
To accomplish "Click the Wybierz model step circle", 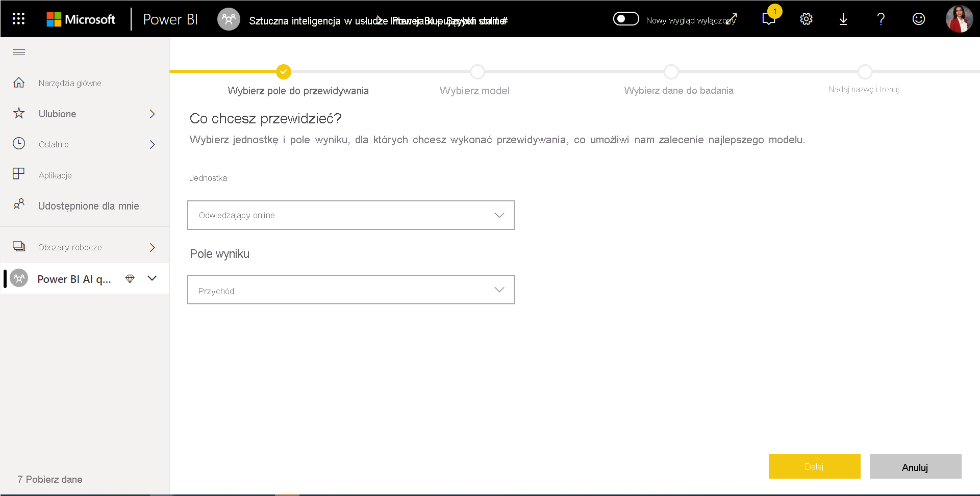I will [x=478, y=72].
